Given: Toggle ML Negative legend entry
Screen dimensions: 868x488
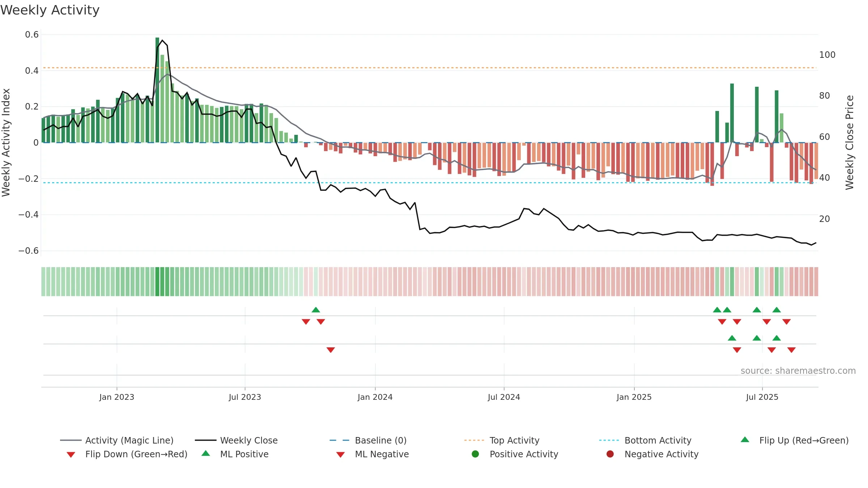Looking at the screenshot, I should coord(373,454).
